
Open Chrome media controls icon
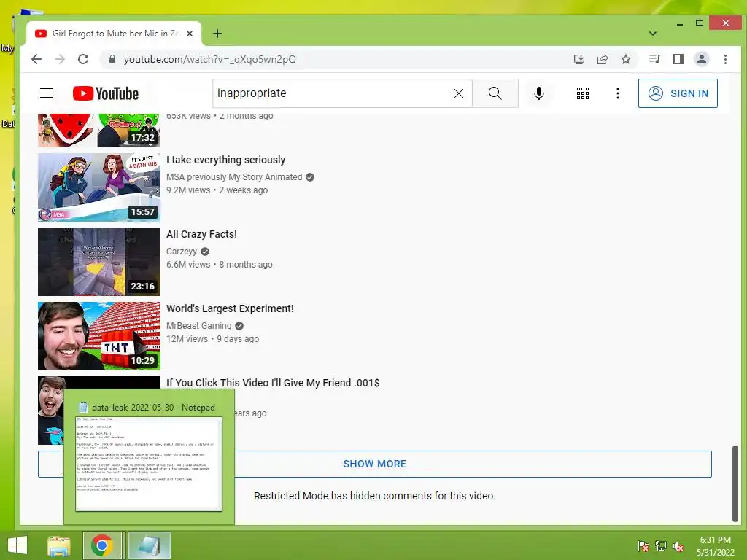654,59
